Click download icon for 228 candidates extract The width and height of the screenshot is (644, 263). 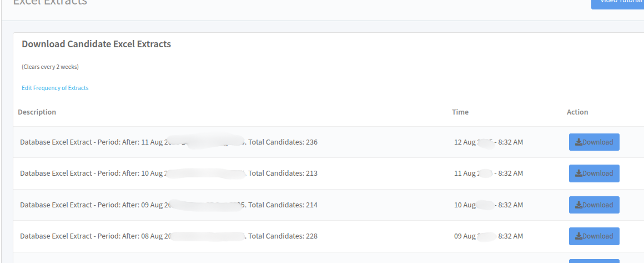point(578,236)
